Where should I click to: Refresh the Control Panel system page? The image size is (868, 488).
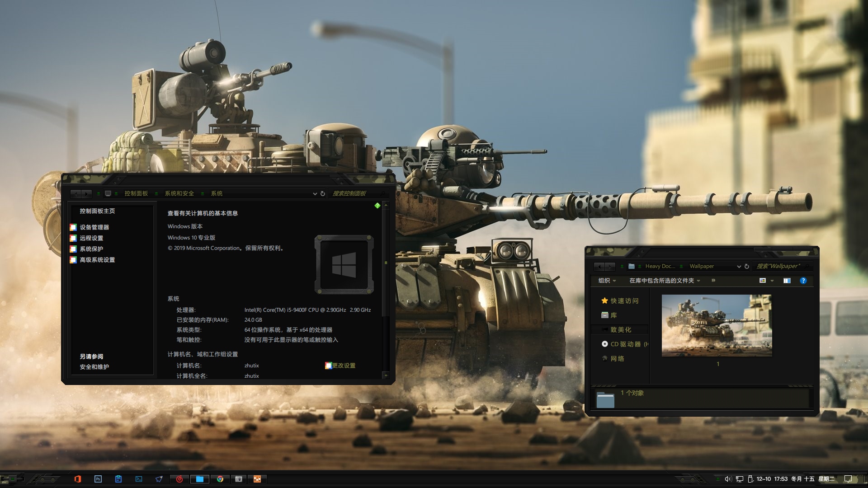(x=323, y=193)
